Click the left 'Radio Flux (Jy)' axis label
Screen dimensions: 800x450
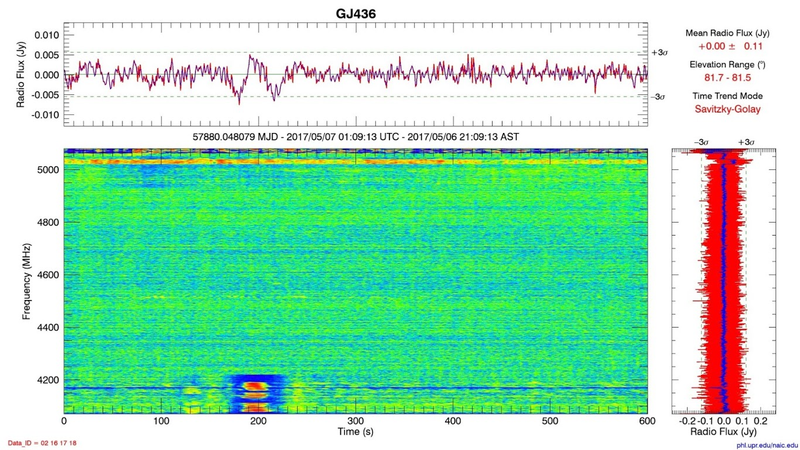[20, 74]
